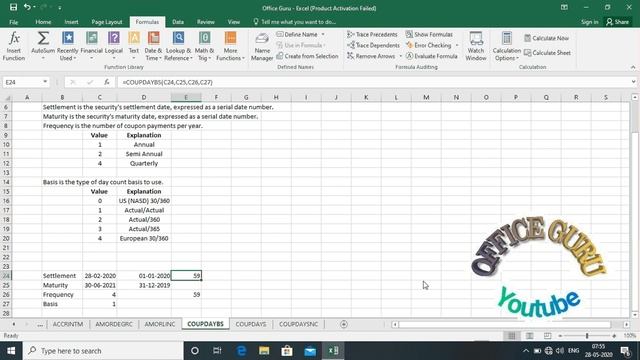Screen dimensions: 640x360
Task: Expand the formula bar
Action: tap(633, 82)
